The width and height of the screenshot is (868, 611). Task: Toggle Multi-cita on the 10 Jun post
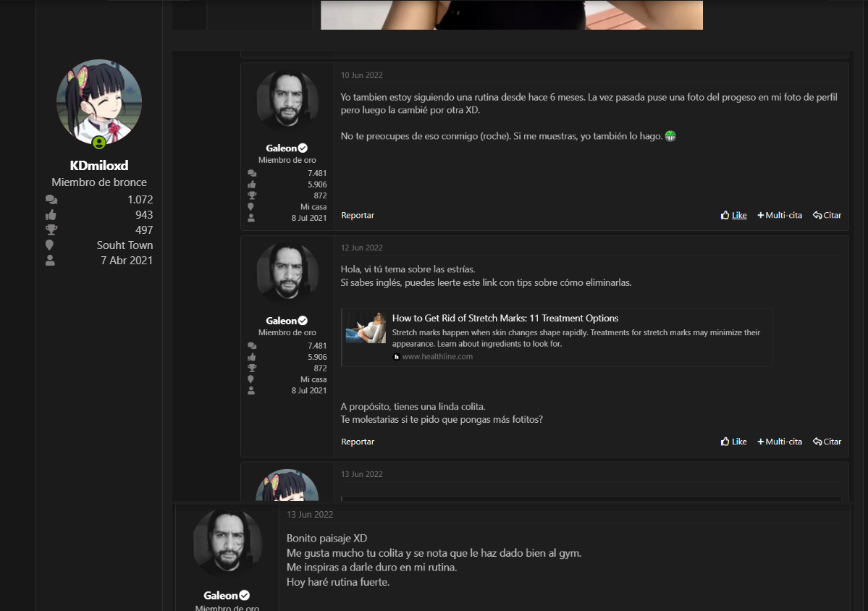[780, 216]
